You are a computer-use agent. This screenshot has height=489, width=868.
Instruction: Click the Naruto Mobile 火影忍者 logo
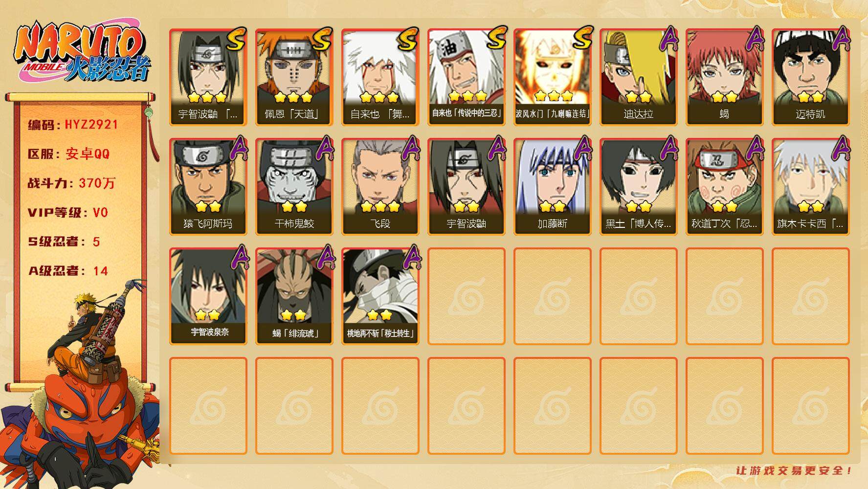(82, 52)
